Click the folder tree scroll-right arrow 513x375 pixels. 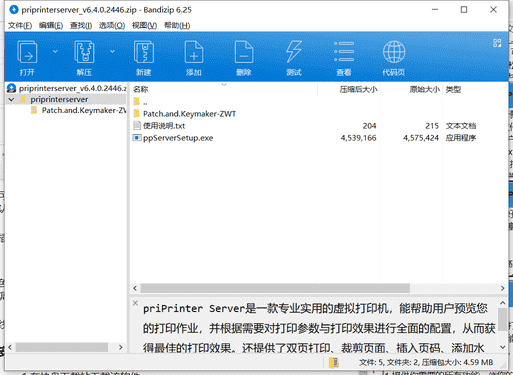121,347
